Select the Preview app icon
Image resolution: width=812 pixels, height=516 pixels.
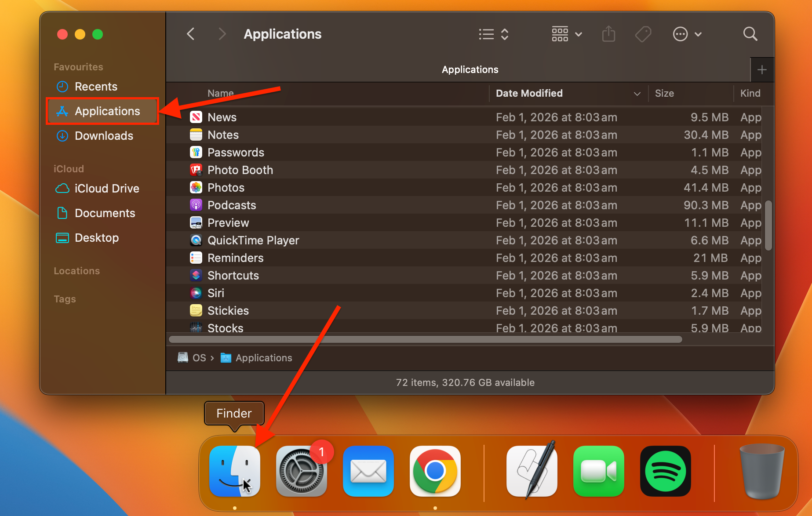pos(196,222)
